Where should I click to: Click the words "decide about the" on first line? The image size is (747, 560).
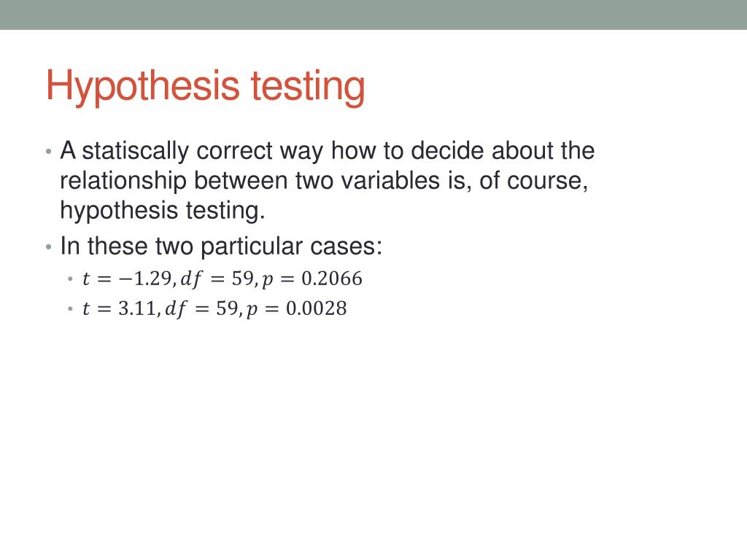[503, 152]
